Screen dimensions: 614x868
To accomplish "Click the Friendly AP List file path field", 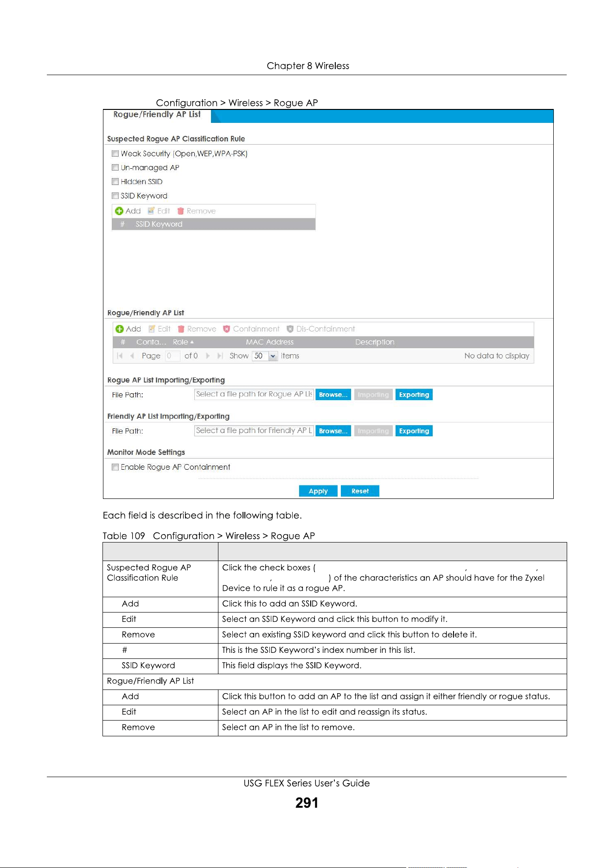I will click(x=254, y=431).
